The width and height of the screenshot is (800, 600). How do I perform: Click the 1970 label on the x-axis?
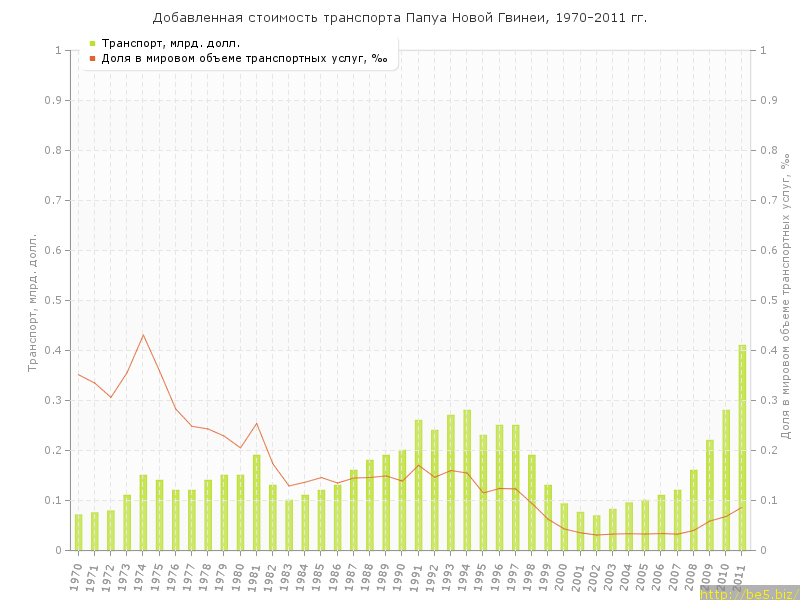click(x=77, y=574)
